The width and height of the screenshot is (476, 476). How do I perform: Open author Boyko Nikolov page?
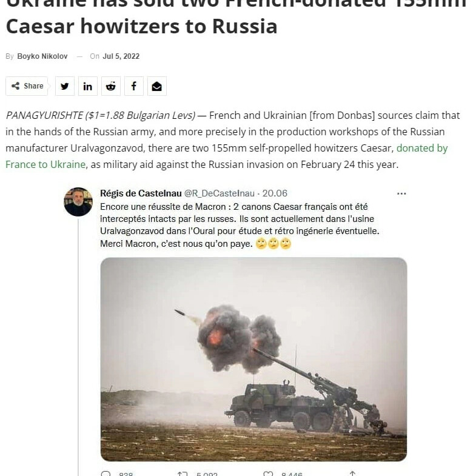42,56
